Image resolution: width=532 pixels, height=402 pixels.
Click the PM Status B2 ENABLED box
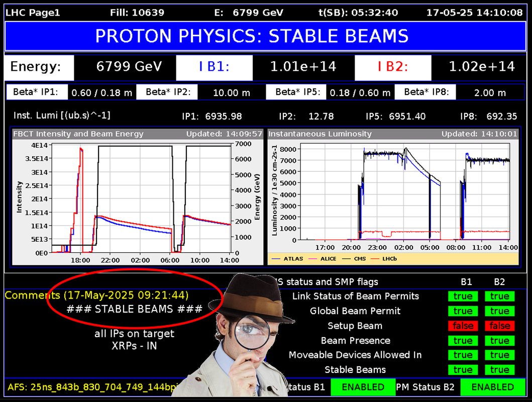493,387
